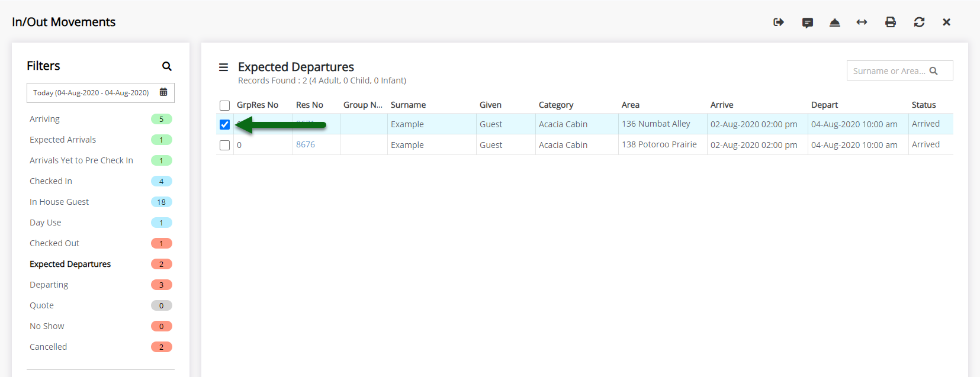The width and height of the screenshot is (980, 377).
Task: Tick the checkbox for reservation 8676
Action: 224,145
